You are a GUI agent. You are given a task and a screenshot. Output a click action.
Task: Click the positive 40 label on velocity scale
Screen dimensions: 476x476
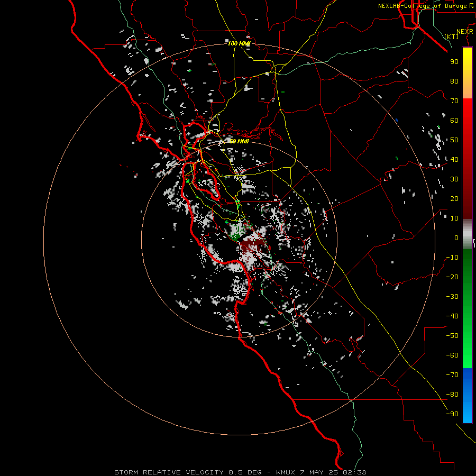pyautogui.click(x=454, y=159)
